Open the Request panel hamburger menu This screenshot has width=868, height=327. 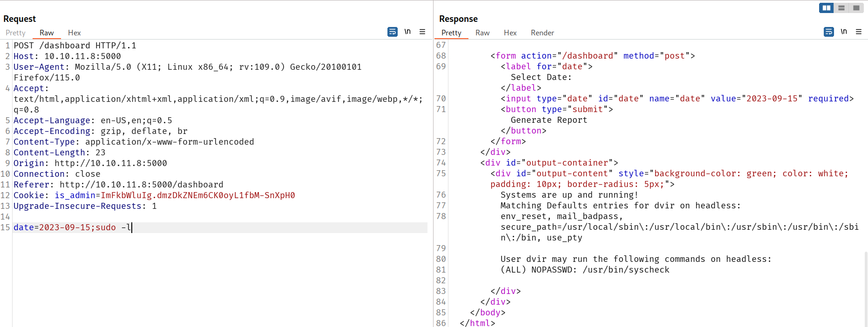(422, 32)
